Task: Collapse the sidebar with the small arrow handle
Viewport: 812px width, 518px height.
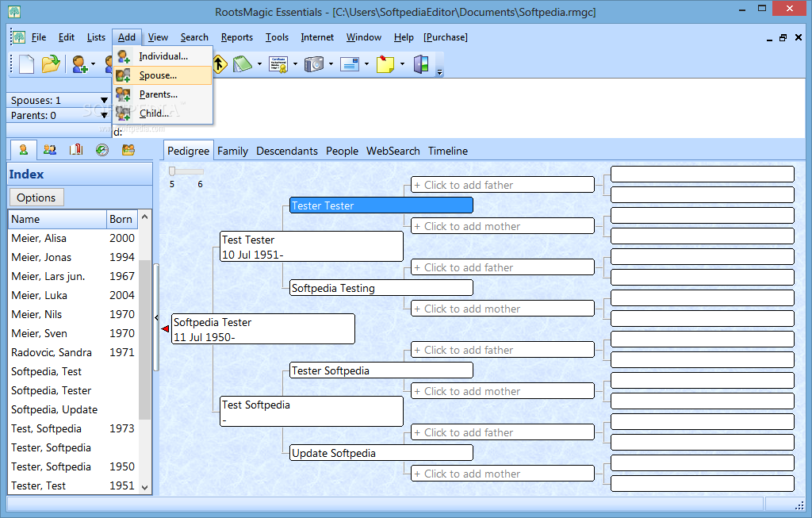Action: coord(156,317)
